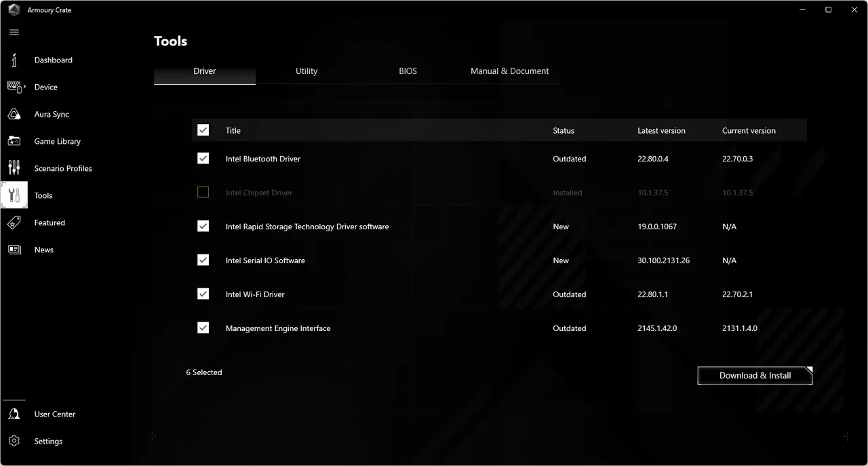This screenshot has width=868, height=466.
Task: Switch to the Driver tab
Action: [205, 71]
